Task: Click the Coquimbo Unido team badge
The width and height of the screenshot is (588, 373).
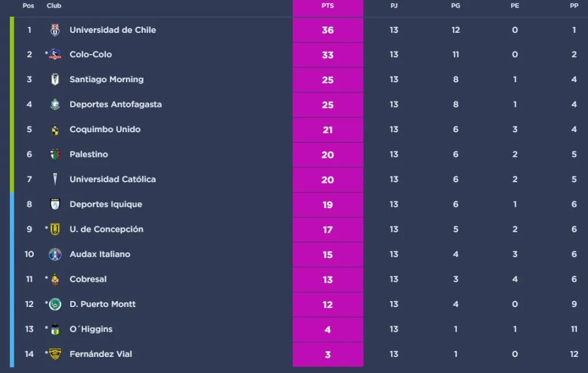Action: [x=55, y=130]
